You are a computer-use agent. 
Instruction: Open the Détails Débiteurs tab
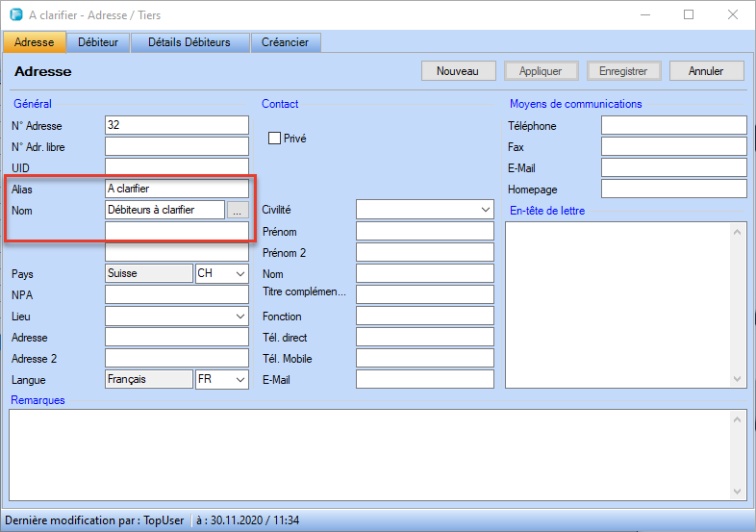click(x=189, y=42)
